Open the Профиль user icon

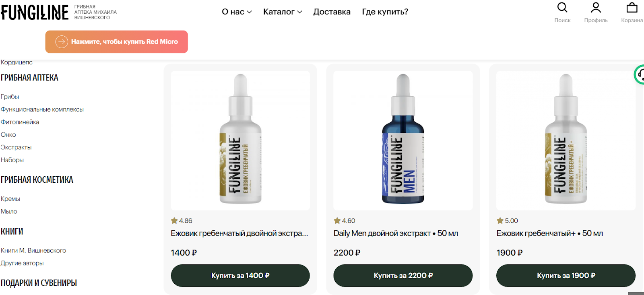pos(596,8)
